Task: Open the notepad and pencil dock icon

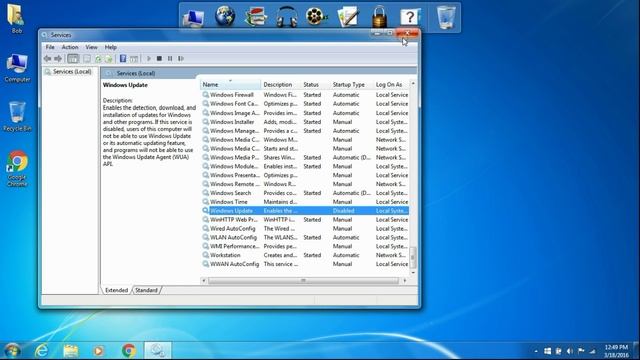Action: tap(348, 17)
